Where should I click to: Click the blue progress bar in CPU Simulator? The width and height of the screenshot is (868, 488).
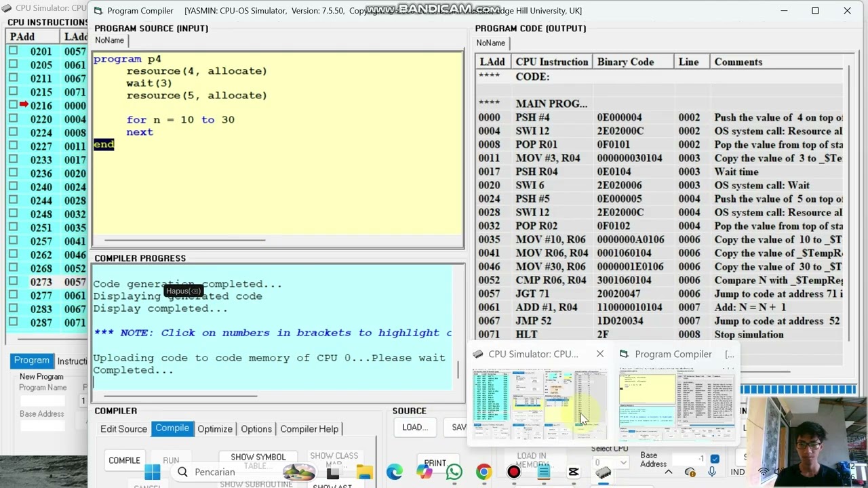799,389
